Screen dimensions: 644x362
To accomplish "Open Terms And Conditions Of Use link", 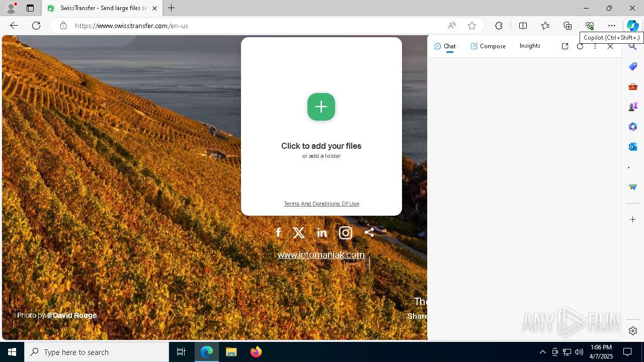I will tap(321, 204).
